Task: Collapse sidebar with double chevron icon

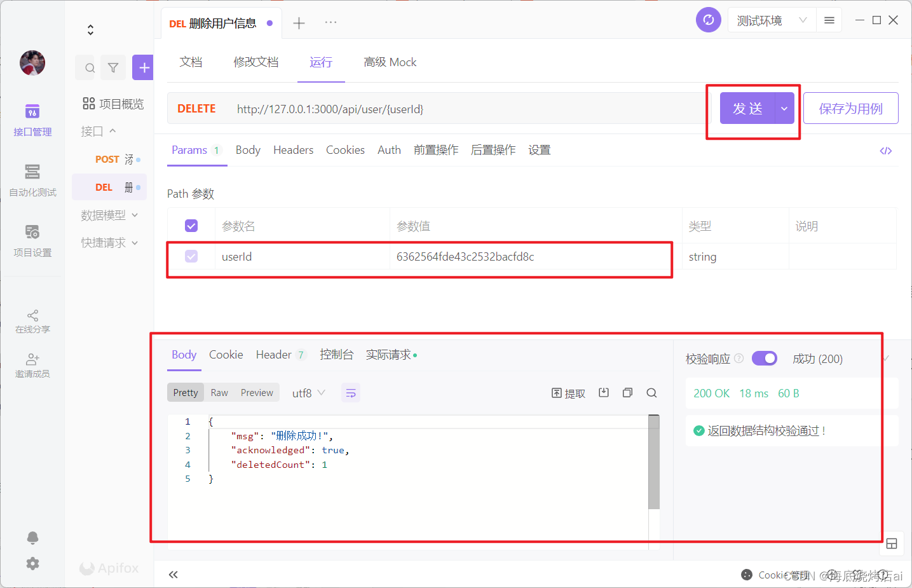Action: click(173, 575)
